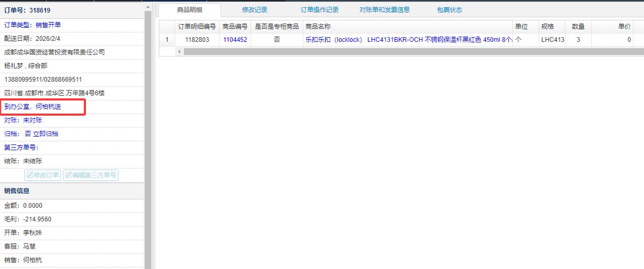Open the 订单操作记录 tab

(320, 10)
